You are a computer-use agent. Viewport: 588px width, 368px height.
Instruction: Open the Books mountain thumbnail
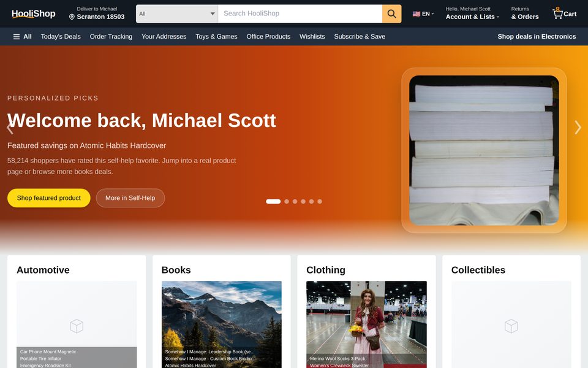point(222,324)
